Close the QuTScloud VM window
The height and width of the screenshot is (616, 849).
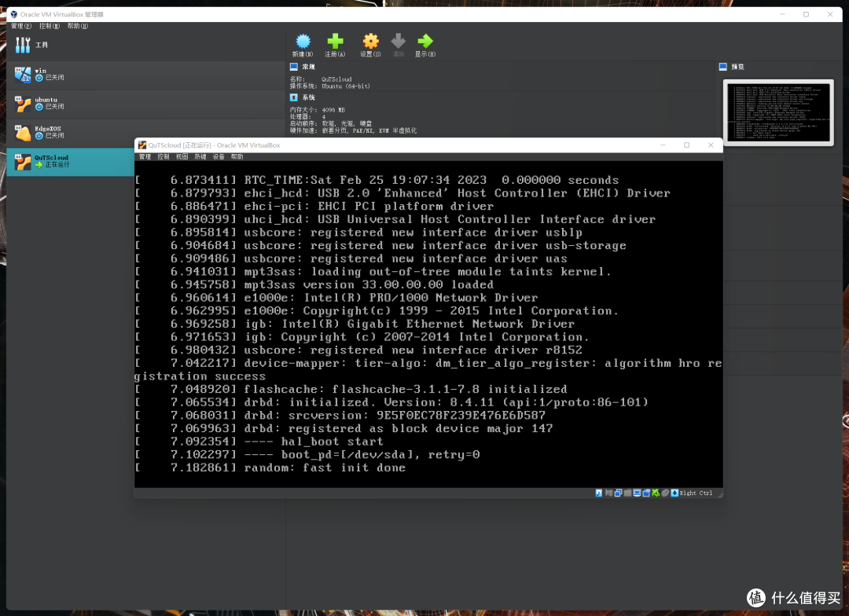[711, 145]
